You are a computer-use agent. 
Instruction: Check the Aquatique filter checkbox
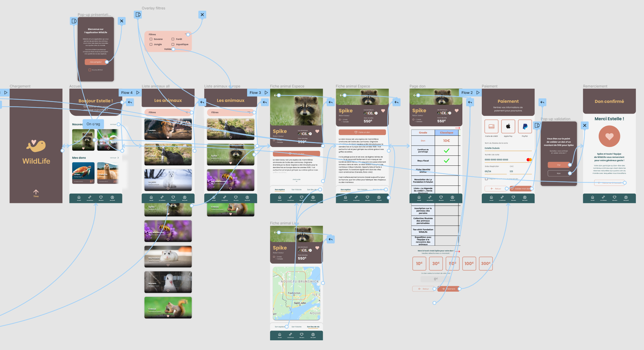pos(173,44)
